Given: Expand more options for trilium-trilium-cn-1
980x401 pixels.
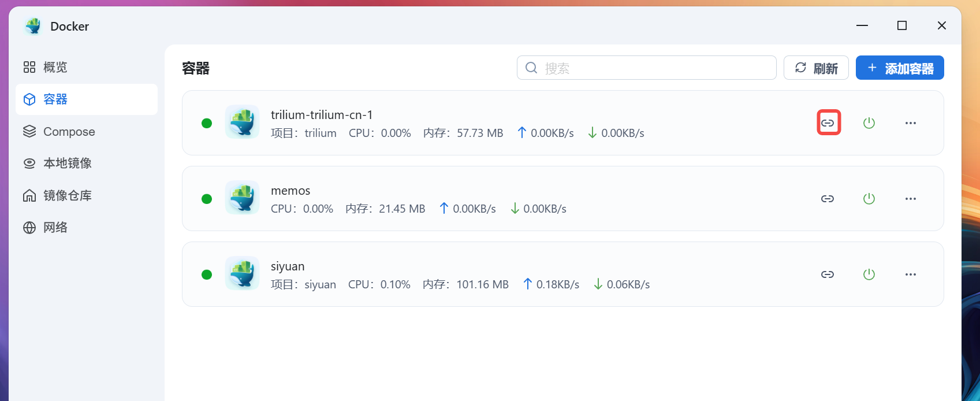Looking at the screenshot, I should [x=911, y=123].
